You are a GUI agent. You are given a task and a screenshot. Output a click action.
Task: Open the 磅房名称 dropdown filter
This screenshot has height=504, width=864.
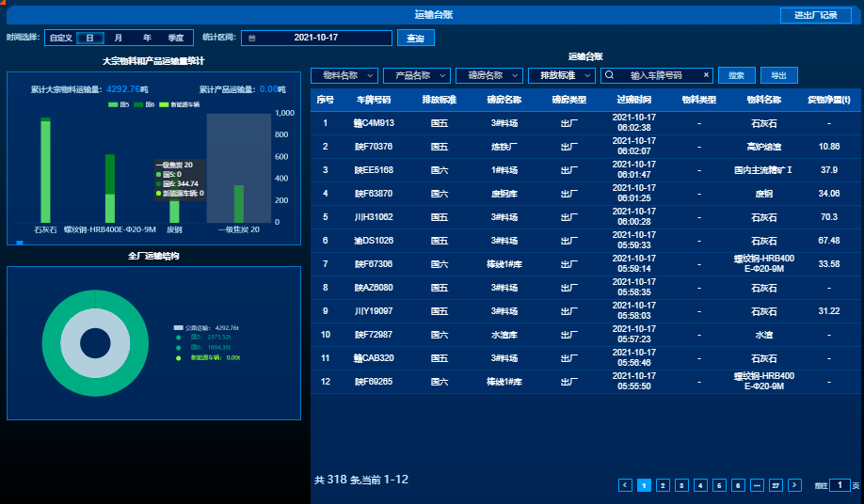(x=488, y=75)
